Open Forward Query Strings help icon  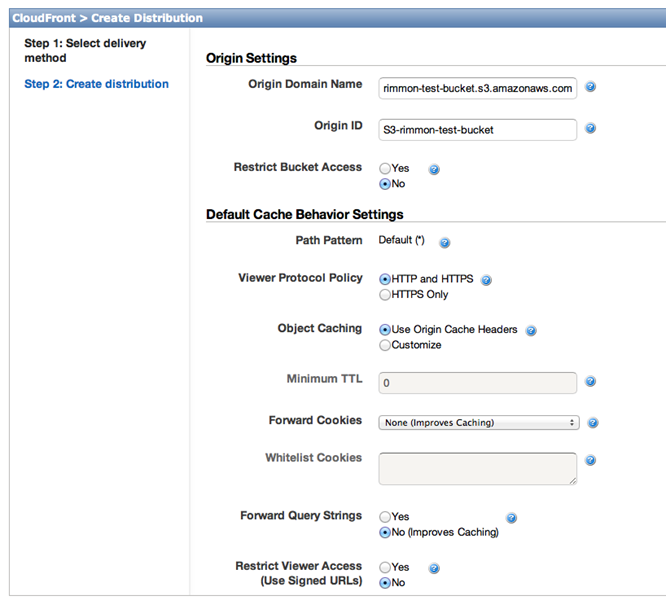coord(511,518)
